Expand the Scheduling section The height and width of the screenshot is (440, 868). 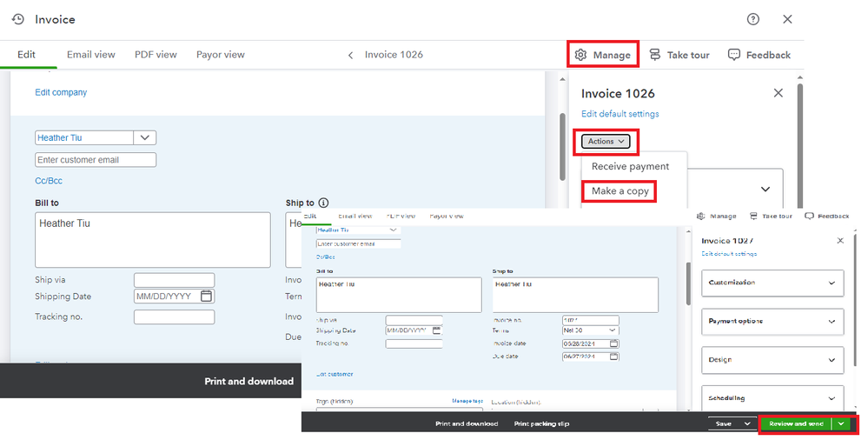click(x=772, y=398)
